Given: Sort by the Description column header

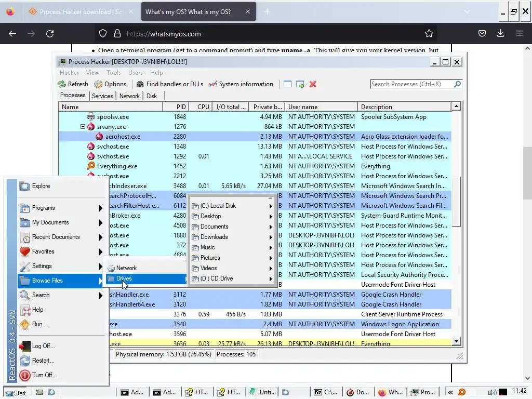Looking at the screenshot, I should 404,107.
